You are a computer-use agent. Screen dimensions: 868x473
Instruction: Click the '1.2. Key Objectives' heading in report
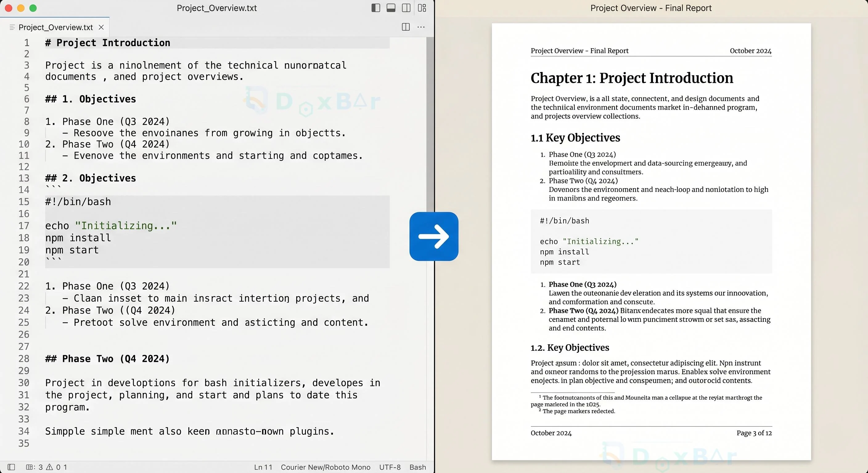point(570,347)
